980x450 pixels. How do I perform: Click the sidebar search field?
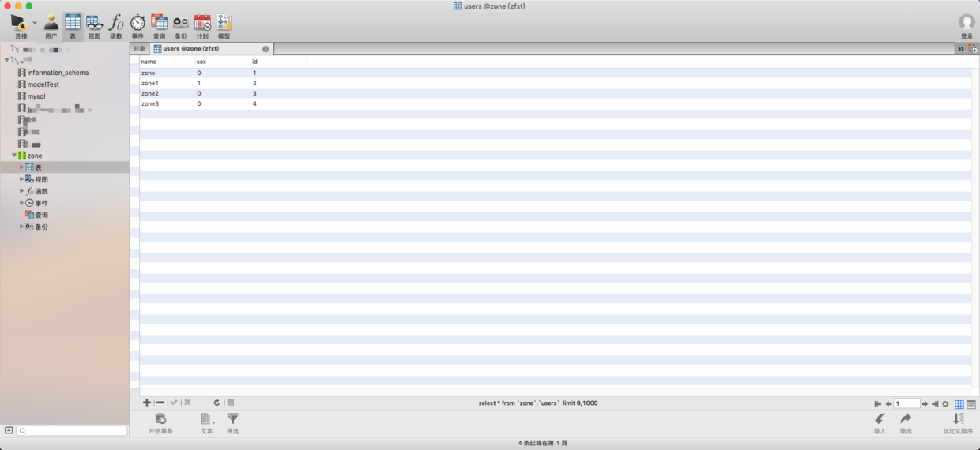72,431
